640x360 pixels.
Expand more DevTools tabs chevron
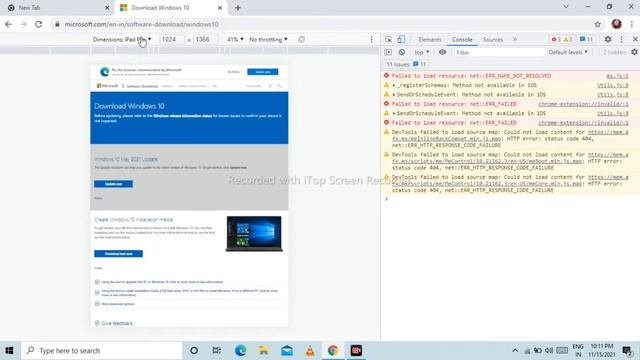pyautogui.click(x=515, y=39)
